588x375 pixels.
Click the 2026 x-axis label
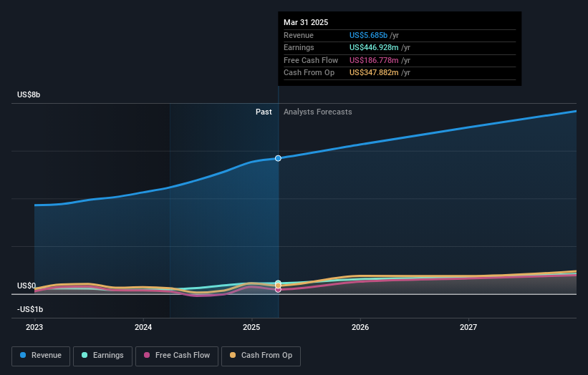(x=360, y=327)
